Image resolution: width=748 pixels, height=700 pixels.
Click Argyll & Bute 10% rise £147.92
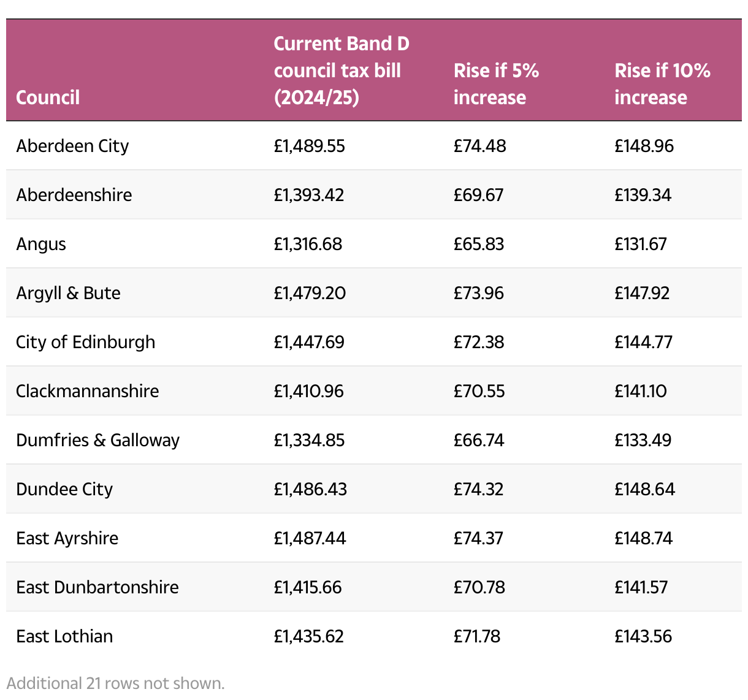tap(642, 293)
